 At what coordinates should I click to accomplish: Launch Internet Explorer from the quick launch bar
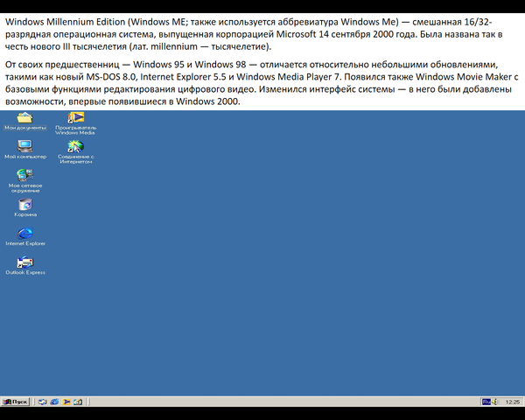(x=54, y=401)
